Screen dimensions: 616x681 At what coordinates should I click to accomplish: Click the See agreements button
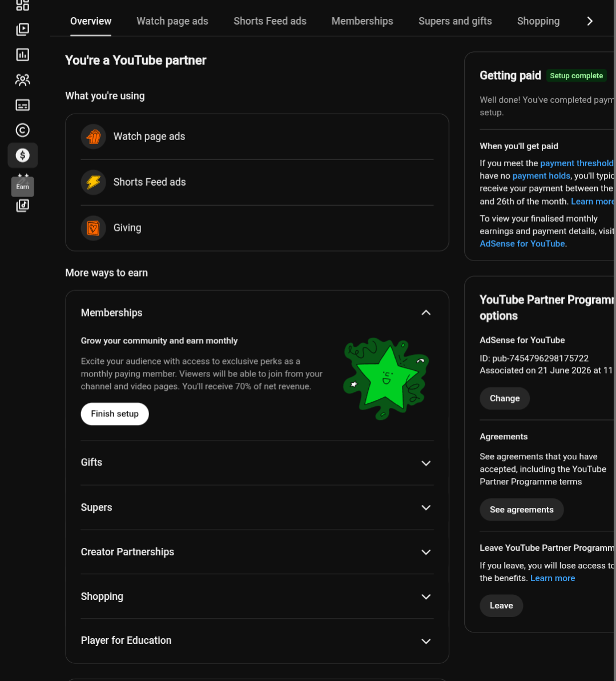coord(521,510)
